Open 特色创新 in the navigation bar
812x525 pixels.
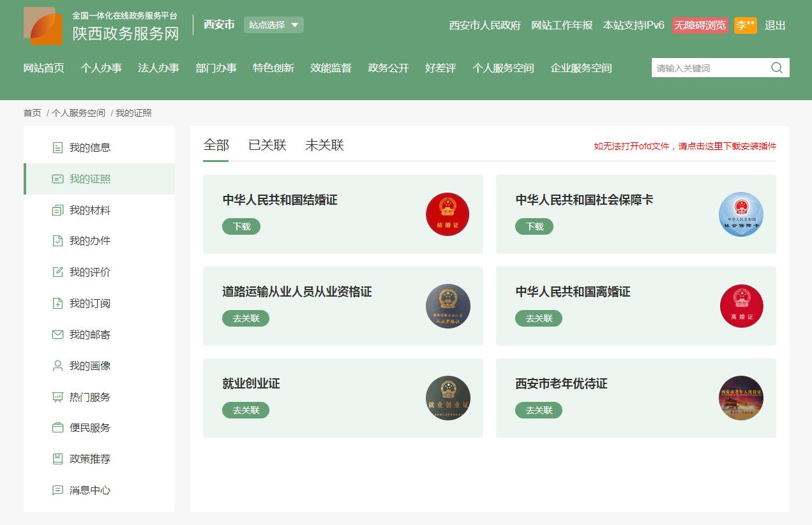273,68
